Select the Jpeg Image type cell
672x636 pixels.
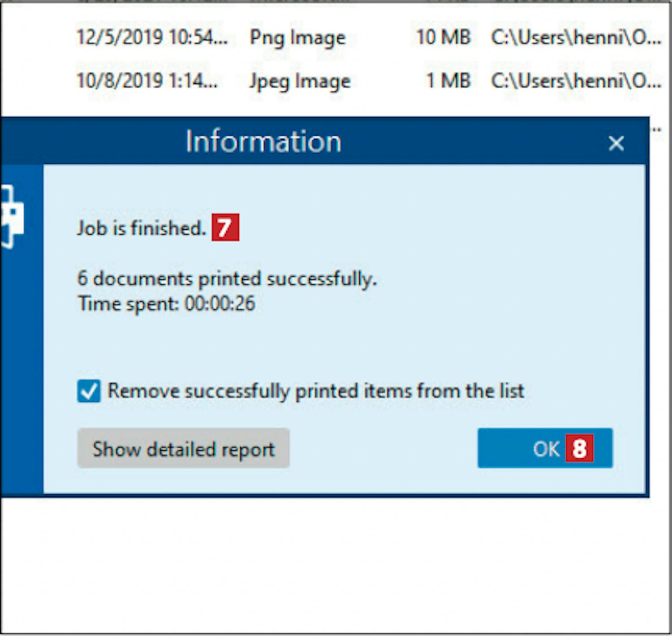(300, 82)
